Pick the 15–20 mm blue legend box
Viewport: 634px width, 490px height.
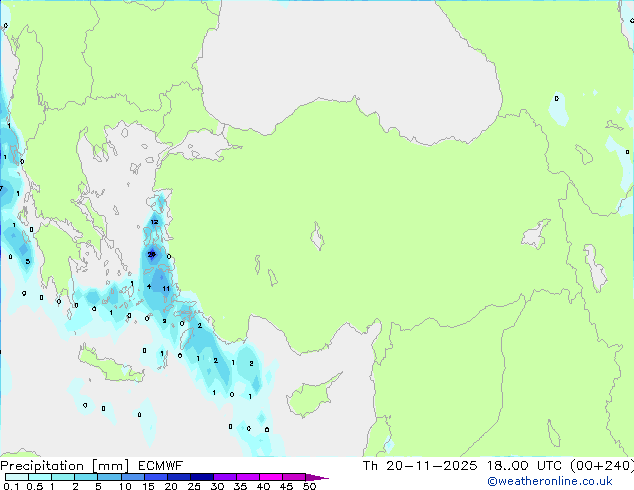(155, 477)
